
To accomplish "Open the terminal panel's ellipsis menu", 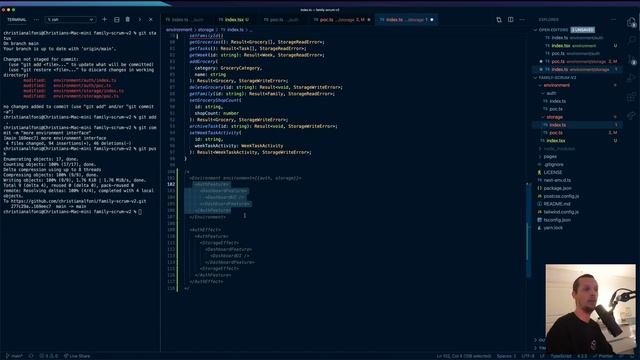I will [36, 19].
